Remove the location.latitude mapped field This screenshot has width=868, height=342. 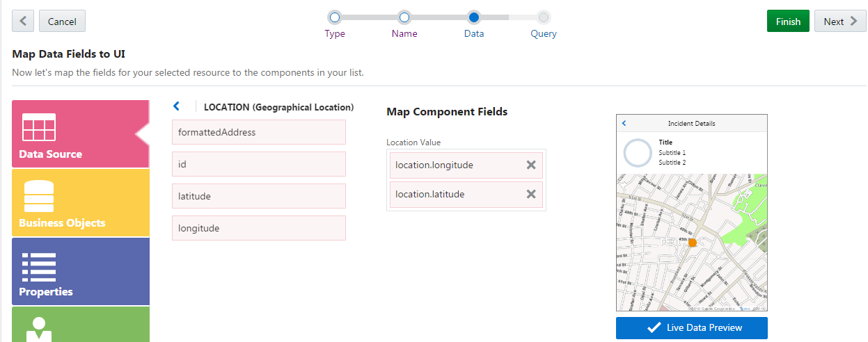531,194
